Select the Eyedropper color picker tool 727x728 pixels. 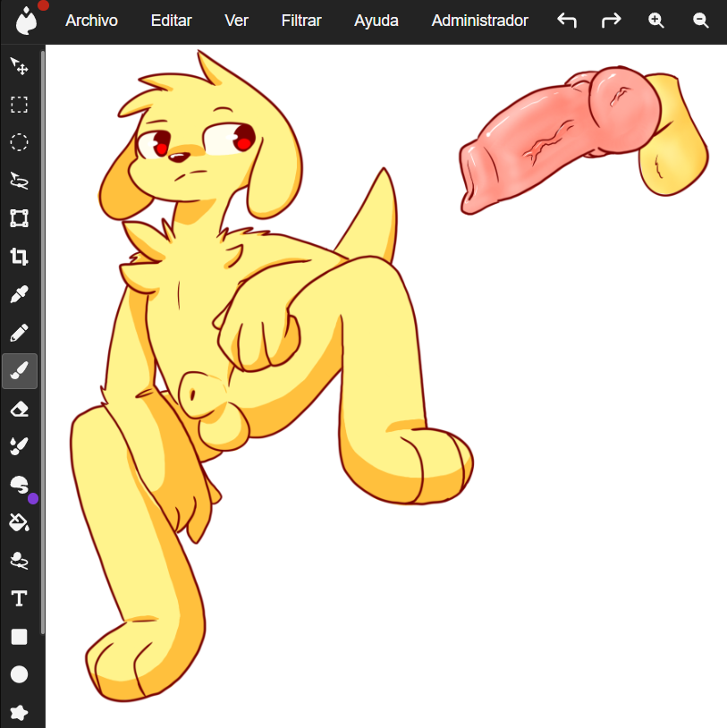[x=19, y=295]
